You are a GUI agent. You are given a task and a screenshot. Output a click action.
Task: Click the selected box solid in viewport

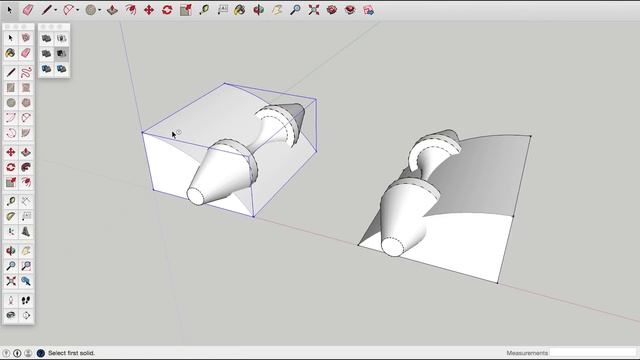tap(229, 149)
